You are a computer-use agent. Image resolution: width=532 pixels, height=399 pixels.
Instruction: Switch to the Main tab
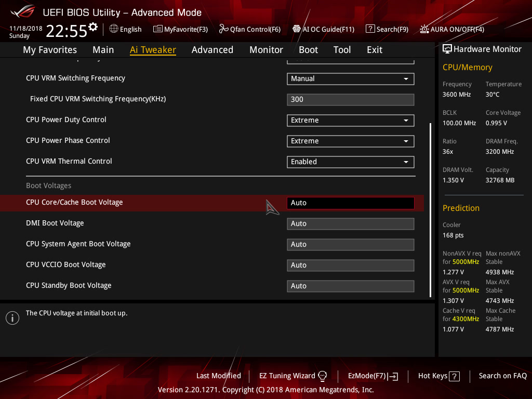click(103, 50)
